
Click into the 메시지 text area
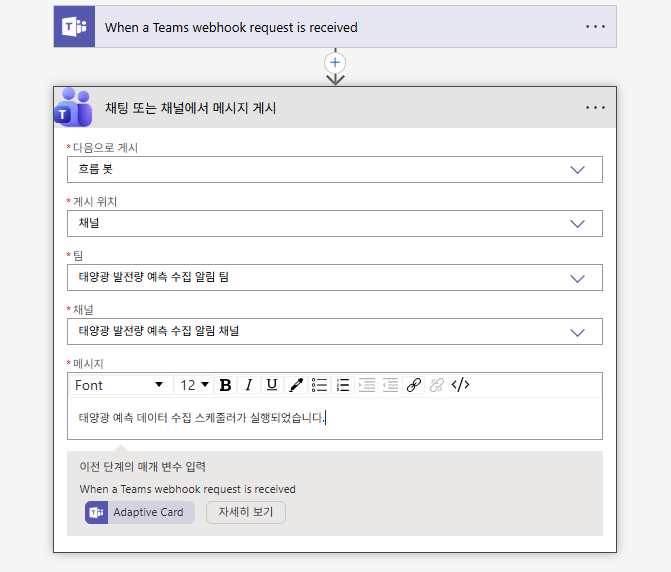[335, 418]
